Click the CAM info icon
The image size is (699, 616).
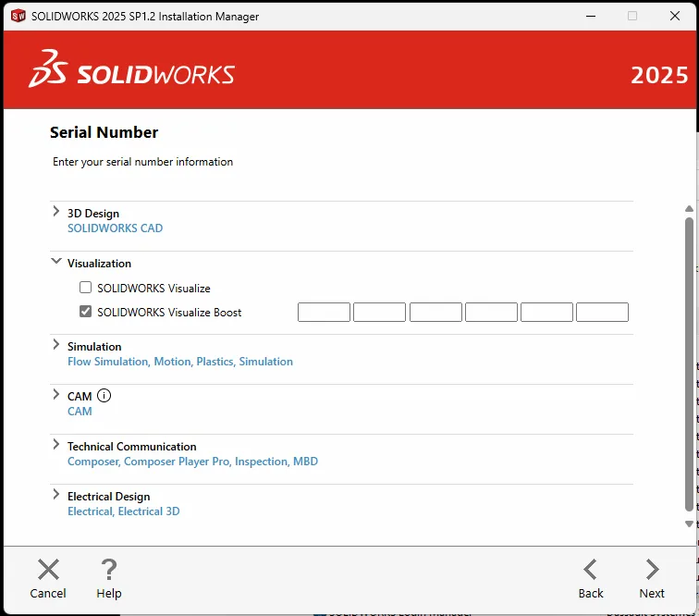click(x=104, y=396)
